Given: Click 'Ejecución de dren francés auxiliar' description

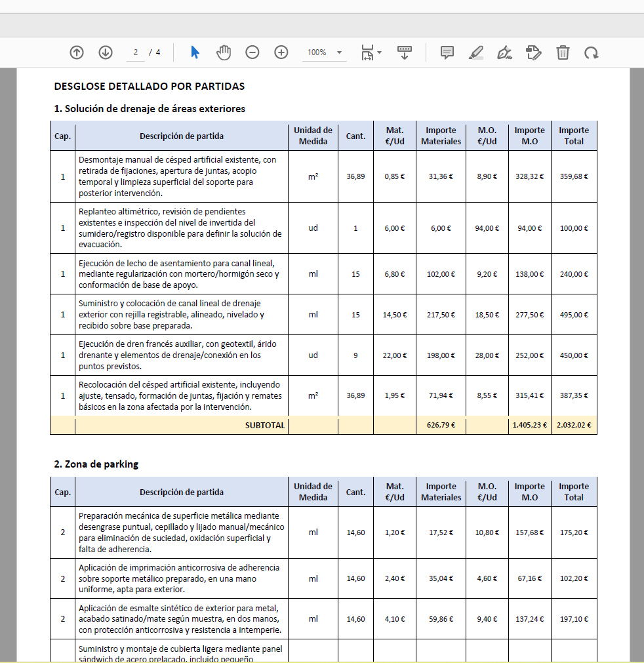Looking at the screenshot, I should coord(182,355).
